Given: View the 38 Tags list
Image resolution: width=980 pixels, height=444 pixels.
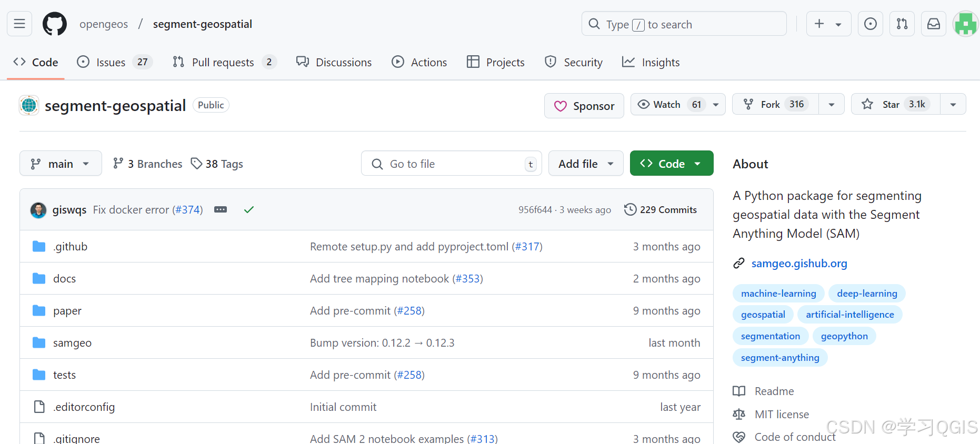Looking at the screenshot, I should click(x=217, y=164).
